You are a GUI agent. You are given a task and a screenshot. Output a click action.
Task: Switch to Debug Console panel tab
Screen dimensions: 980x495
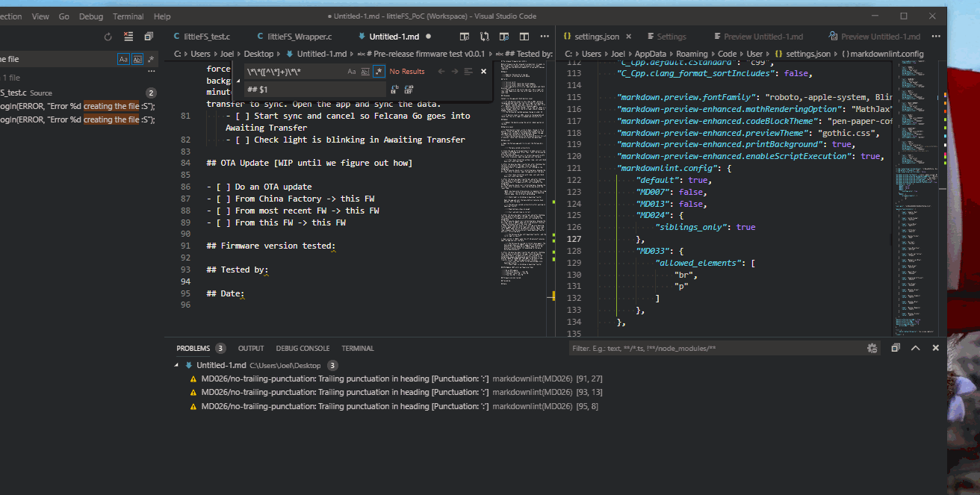(x=303, y=349)
